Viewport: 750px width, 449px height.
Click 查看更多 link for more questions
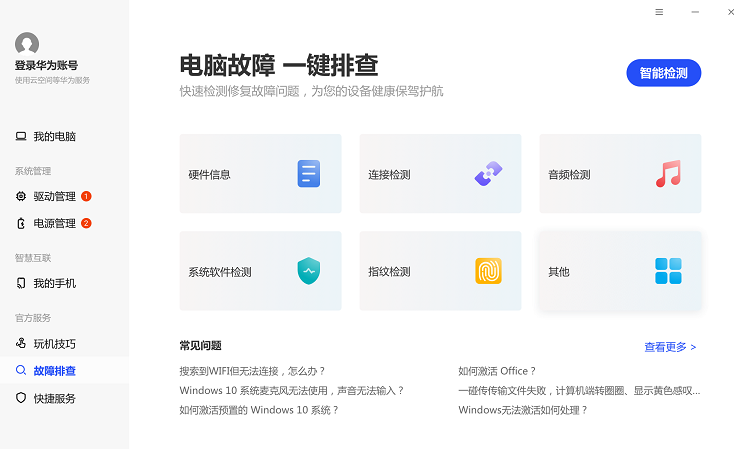[670, 347]
